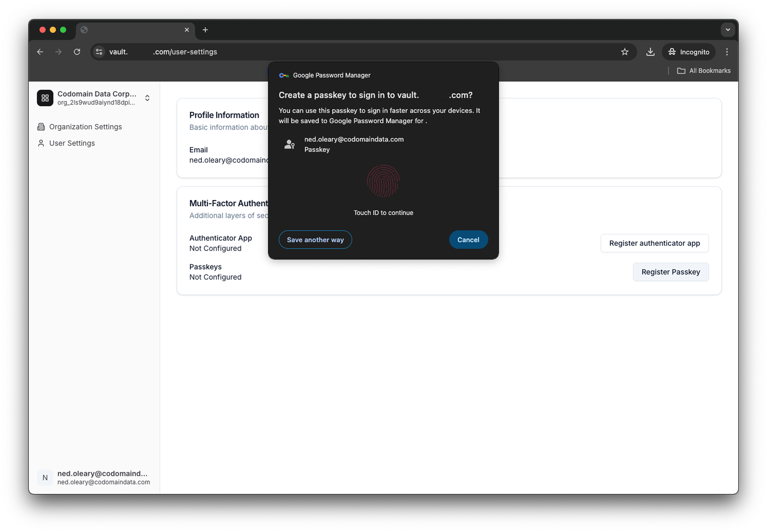
Task: Click the red close window button
Action: [x=42, y=30]
